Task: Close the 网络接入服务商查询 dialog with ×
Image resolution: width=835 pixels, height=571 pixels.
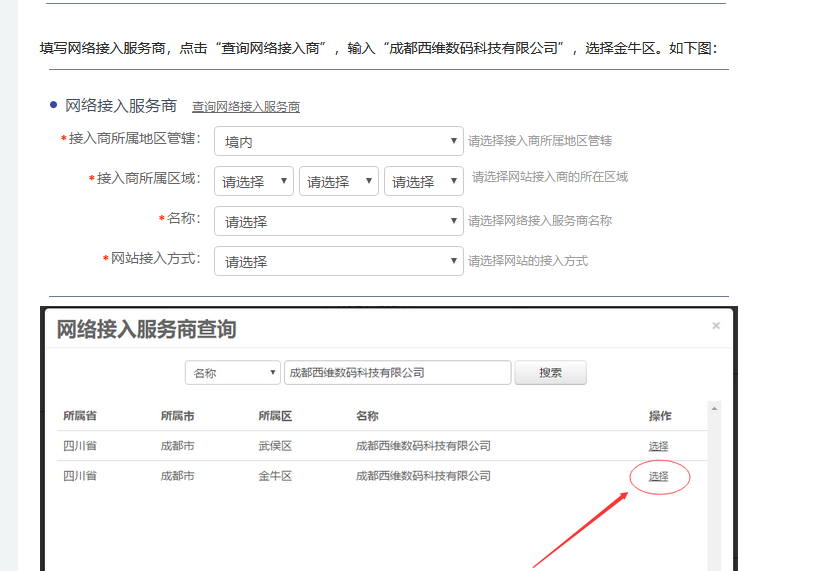Action: tap(716, 326)
